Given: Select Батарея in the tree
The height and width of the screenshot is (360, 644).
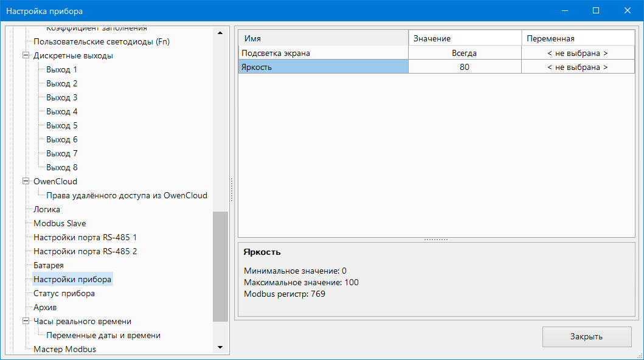Looking at the screenshot, I should click(x=49, y=266).
